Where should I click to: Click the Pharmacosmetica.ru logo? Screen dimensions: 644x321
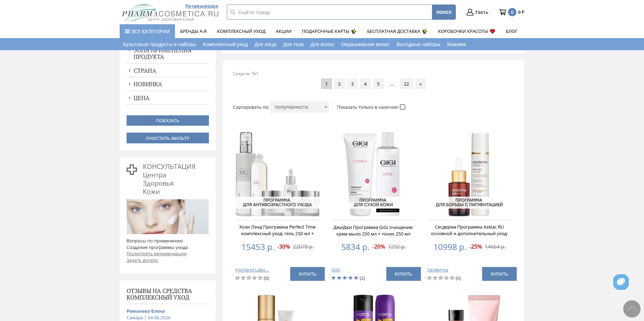170,13
